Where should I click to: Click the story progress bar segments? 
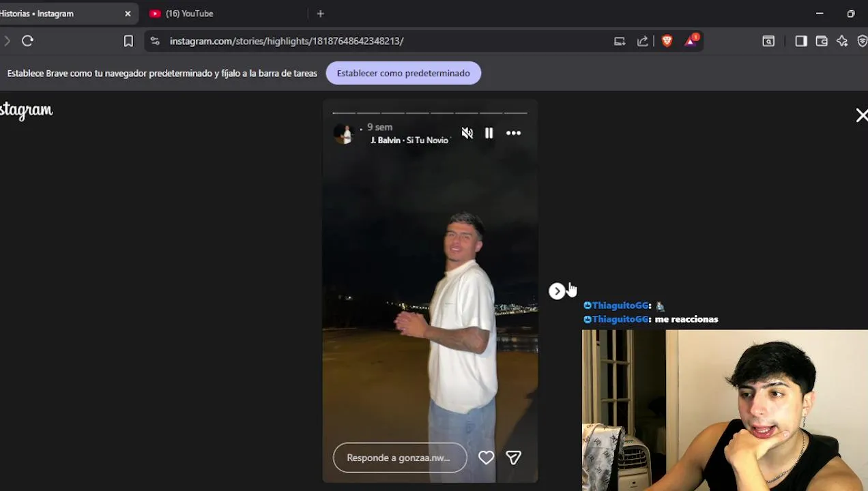[430, 113]
